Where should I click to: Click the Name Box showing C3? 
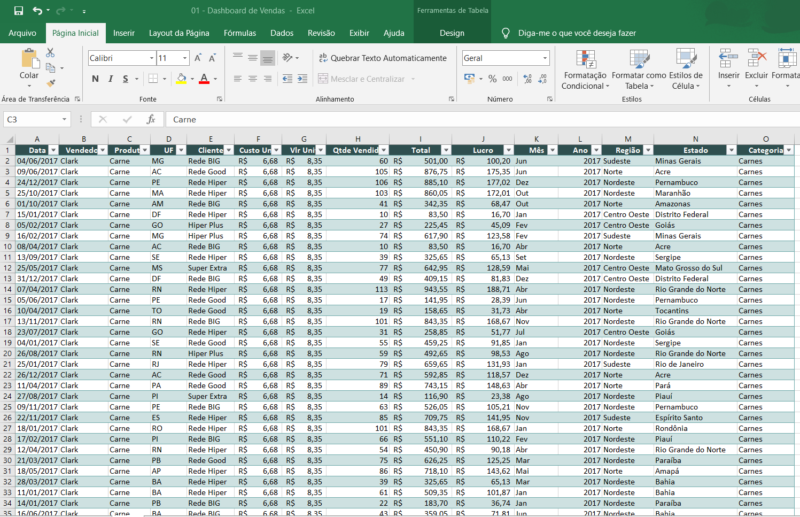pos(36,119)
